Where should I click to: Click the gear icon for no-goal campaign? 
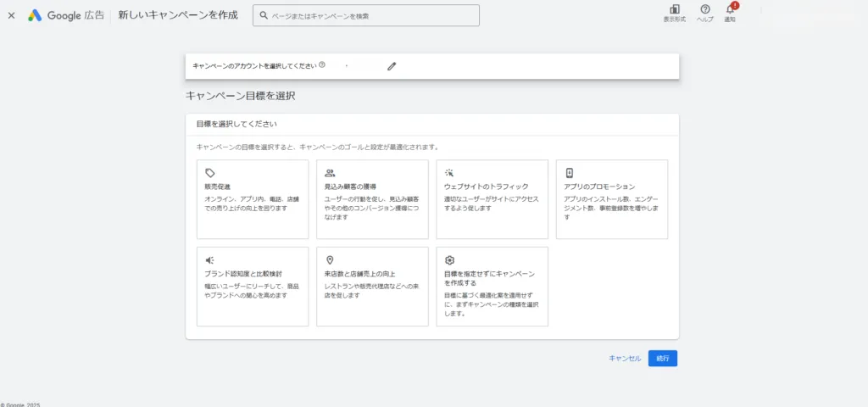click(x=449, y=260)
